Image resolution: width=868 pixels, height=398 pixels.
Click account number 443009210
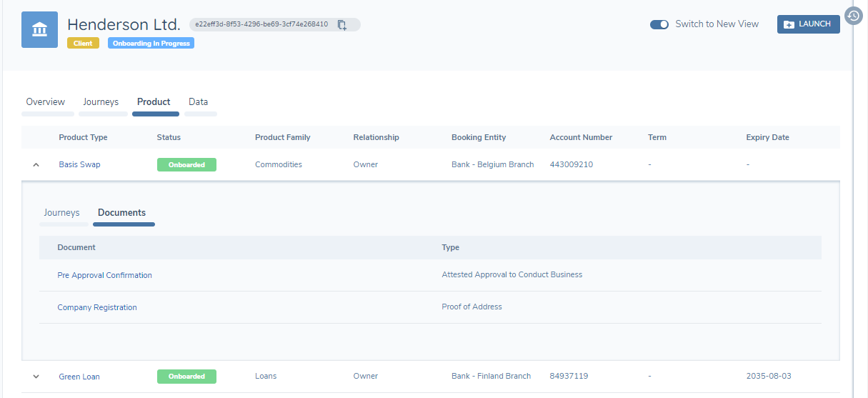[x=572, y=164]
